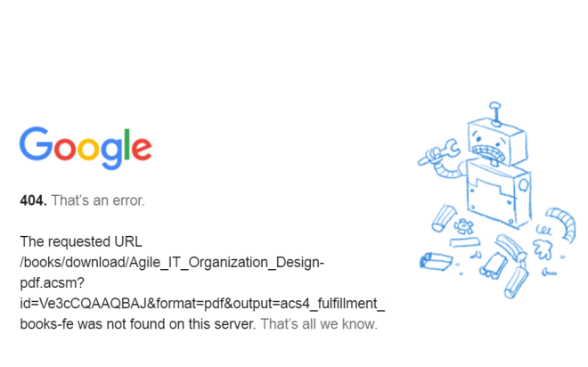Click the wrench in the robot's hand

439,151
